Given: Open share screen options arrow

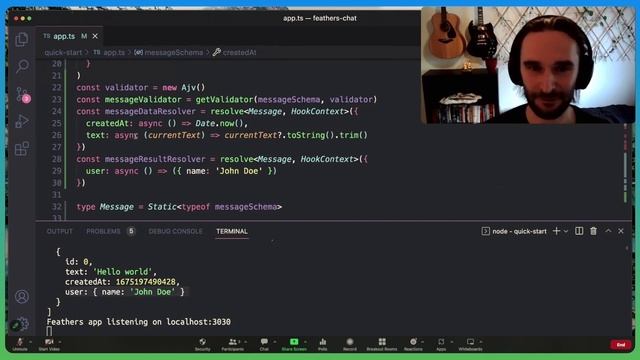Looking at the screenshot, I should tap(305, 342).
